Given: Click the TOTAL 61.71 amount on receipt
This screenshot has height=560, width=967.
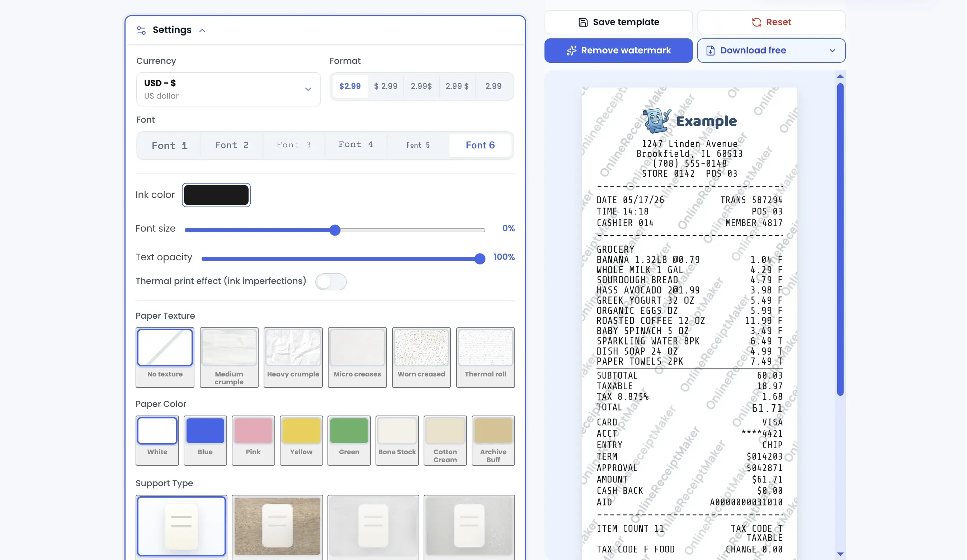Looking at the screenshot, I should click(x=767, y=408).
